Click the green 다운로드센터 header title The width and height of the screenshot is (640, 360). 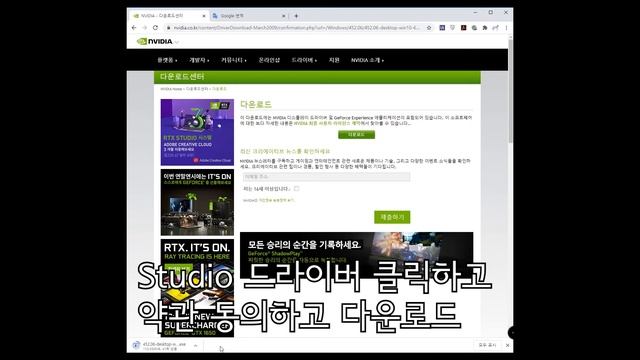click(x=182, y=77)
